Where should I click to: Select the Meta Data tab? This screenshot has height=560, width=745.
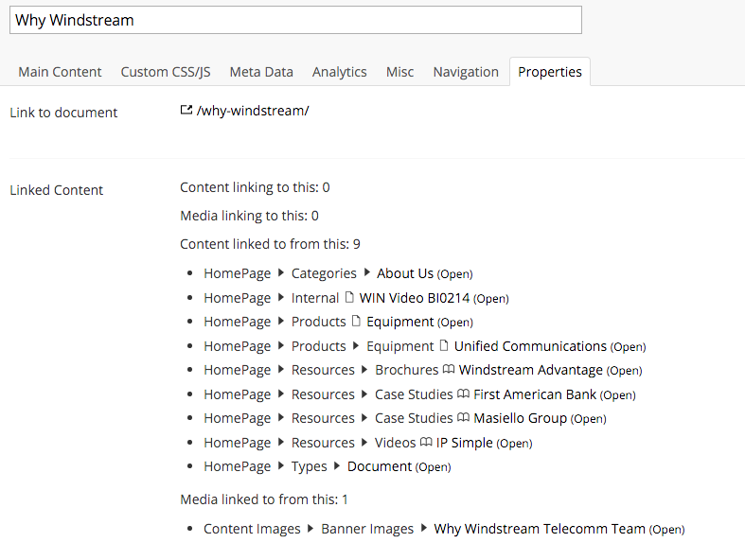coord(261,72)
